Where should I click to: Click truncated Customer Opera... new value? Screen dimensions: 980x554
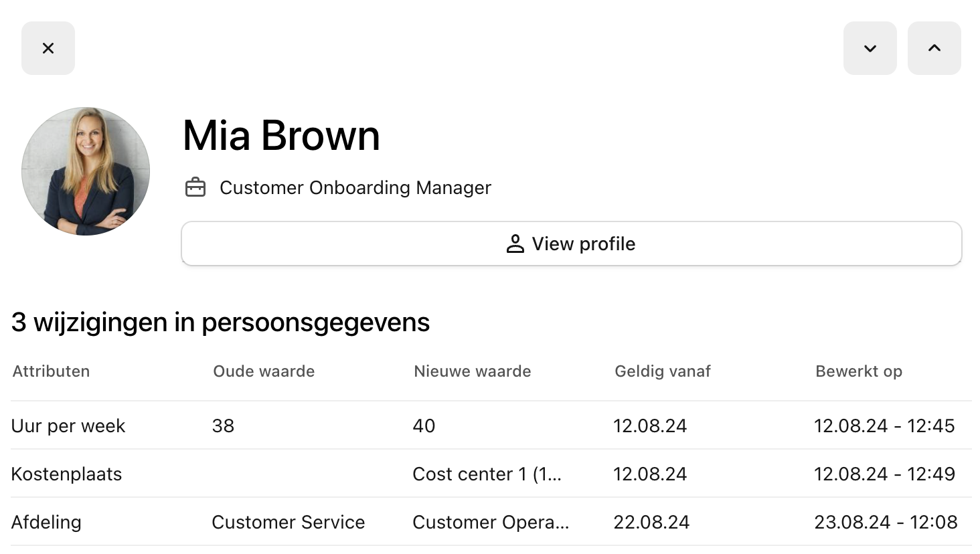[491, 522]
